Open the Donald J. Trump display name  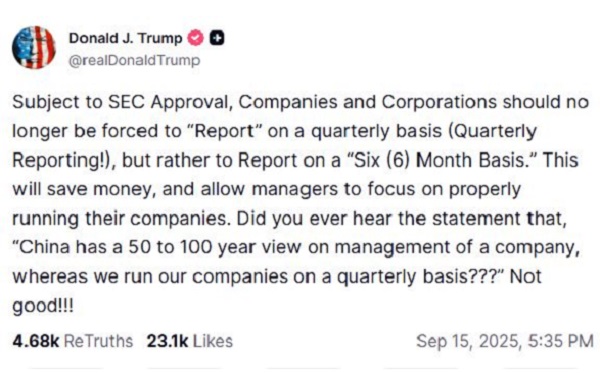click(126, 38)
